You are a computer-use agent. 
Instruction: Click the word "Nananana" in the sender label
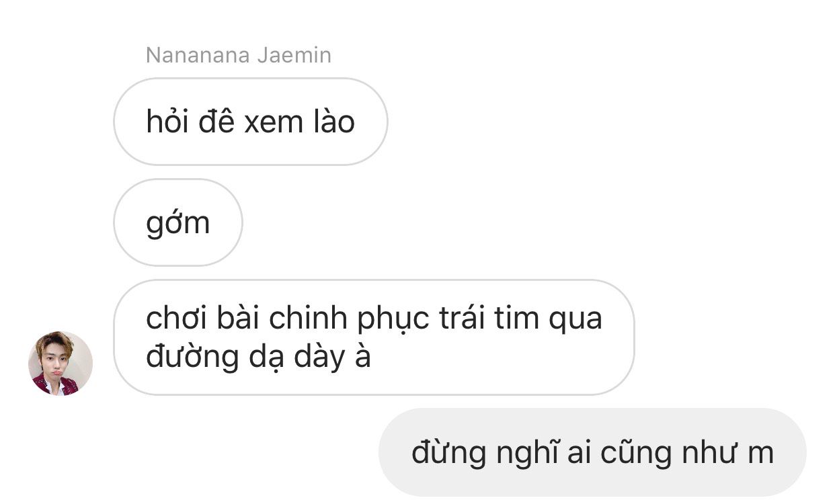pos(199,55)
